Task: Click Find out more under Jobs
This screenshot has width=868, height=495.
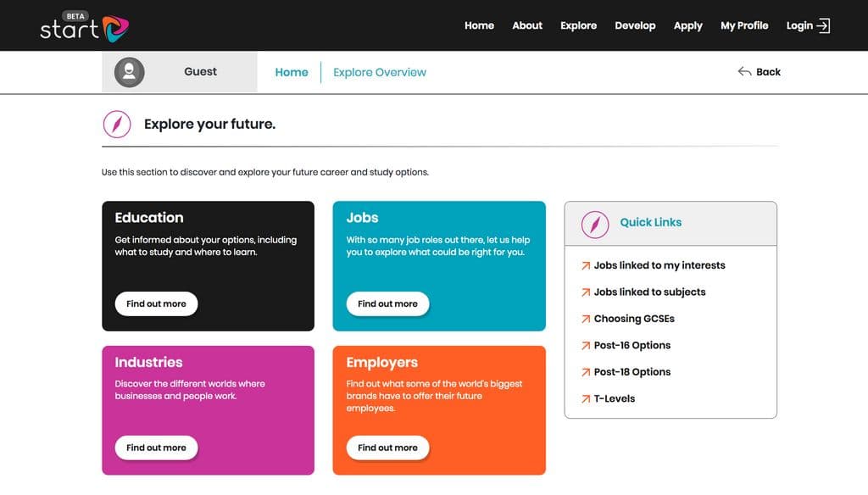Action: click(387, 304)
